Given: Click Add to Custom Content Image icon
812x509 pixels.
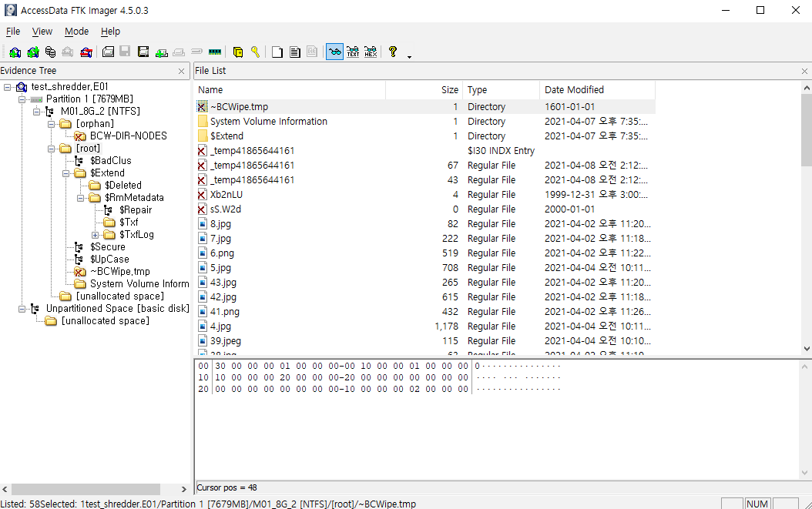Looking at the screenshot, I should tap(162, 52).
